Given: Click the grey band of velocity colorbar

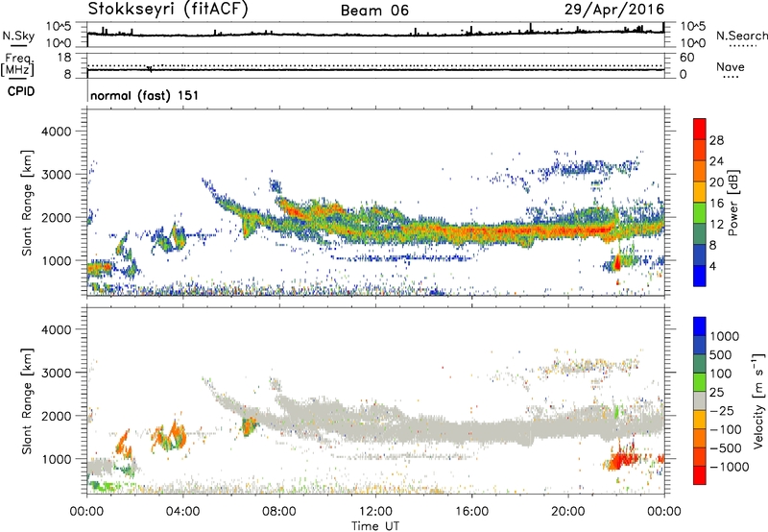Looking at the screenshot, I should 700,401.
